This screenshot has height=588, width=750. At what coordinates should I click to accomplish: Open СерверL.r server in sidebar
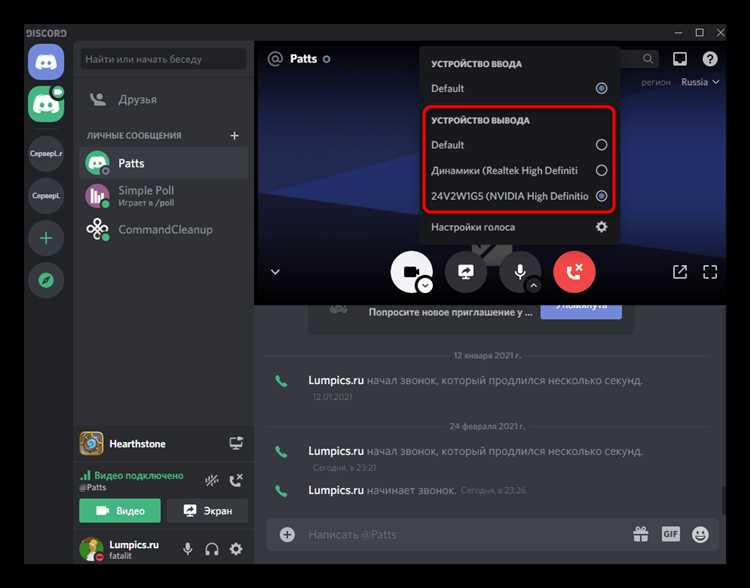(x=46, y=154)
